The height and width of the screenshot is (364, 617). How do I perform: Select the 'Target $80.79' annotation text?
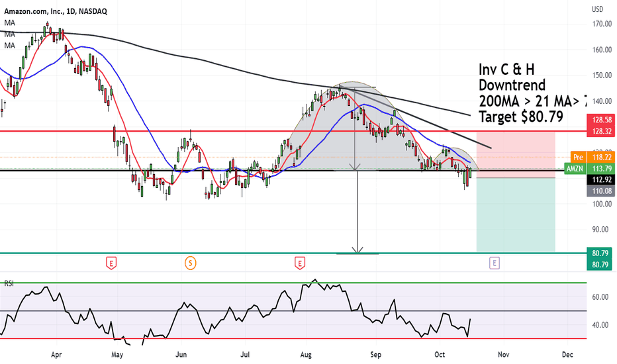(x=521, y=116)
